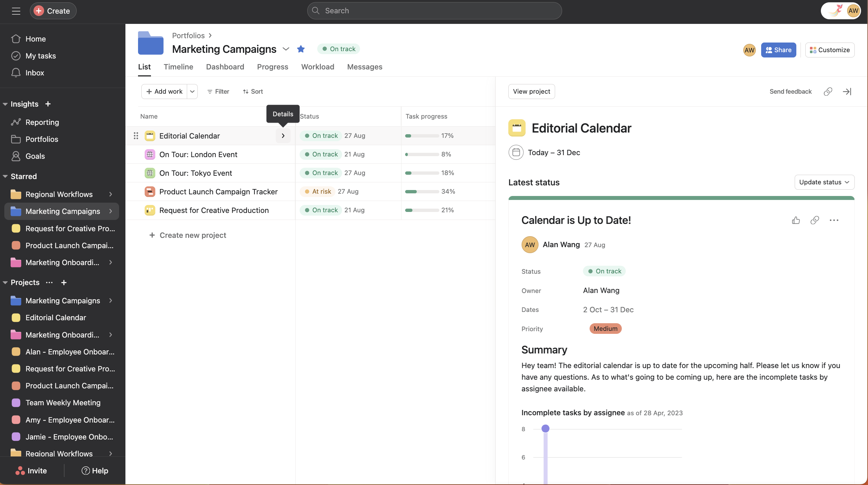Open Goals in the sidebar

pos(35,156)
